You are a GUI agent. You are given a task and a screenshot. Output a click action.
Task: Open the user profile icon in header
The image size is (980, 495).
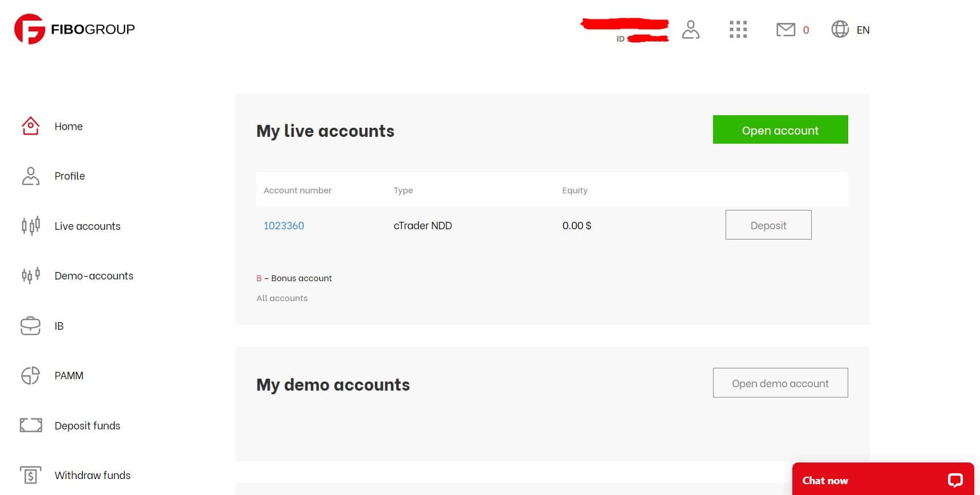(x=690, y=30)
